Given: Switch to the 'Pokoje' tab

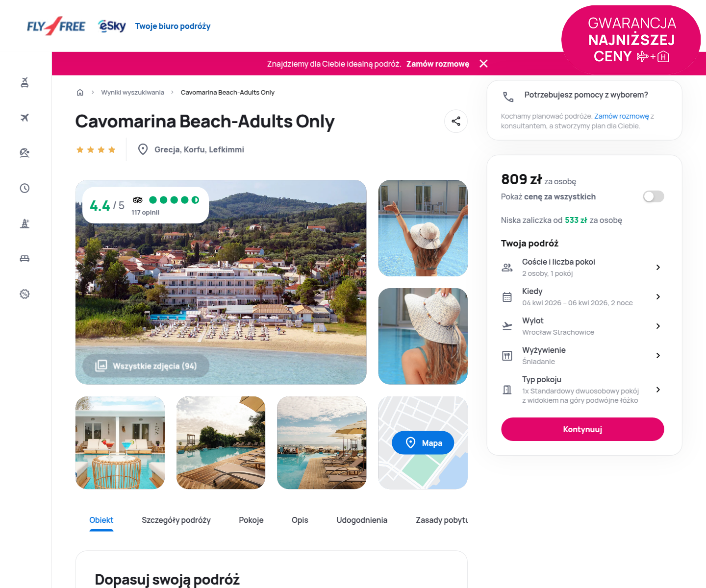Looking at the screenshot, I should coord(251,520).
